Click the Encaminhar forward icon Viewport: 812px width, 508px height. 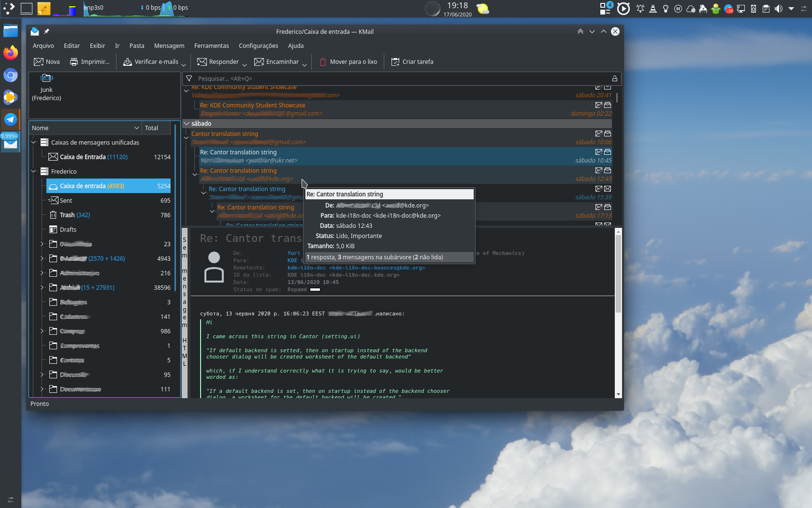(x=259, y=62)
